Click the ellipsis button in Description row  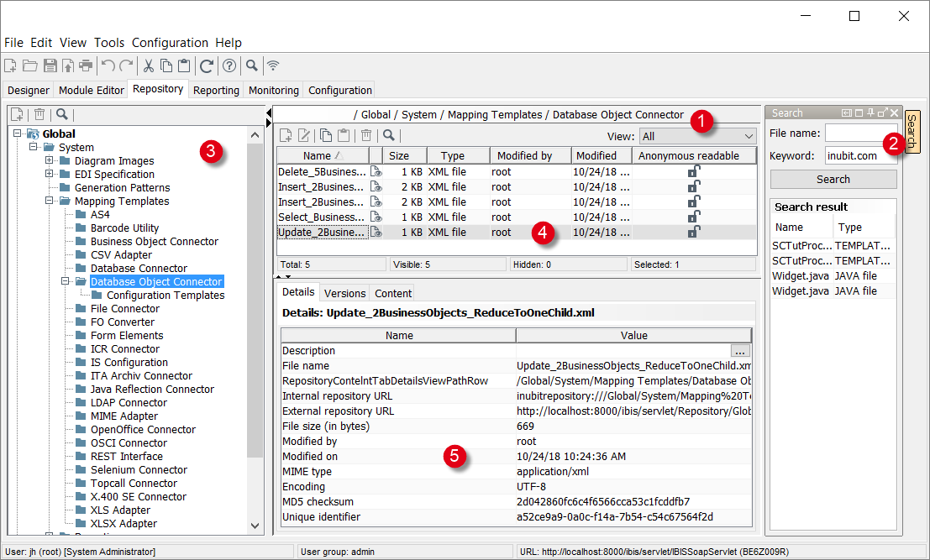[x=739, y=351]
